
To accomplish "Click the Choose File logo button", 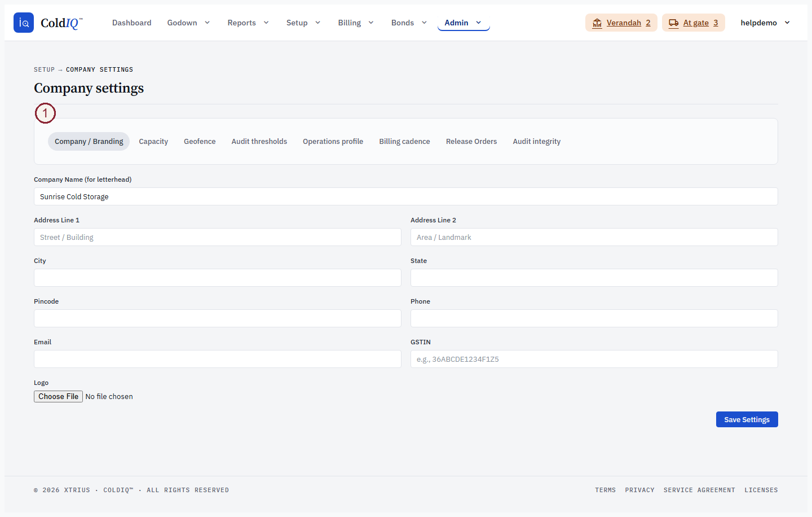I will 59,397.
